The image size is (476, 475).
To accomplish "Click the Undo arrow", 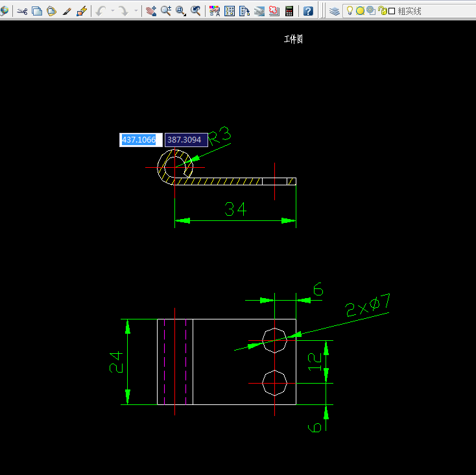I will [101, 12].
